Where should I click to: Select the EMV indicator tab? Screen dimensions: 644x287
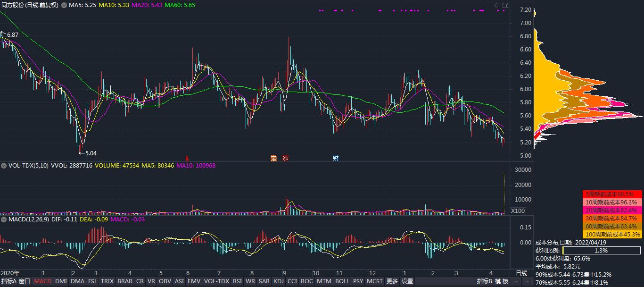[x=194, y=281]
